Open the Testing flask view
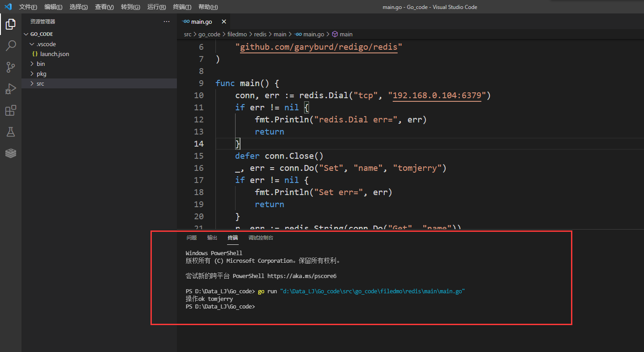The image size is (644, 352). [11, 132]
